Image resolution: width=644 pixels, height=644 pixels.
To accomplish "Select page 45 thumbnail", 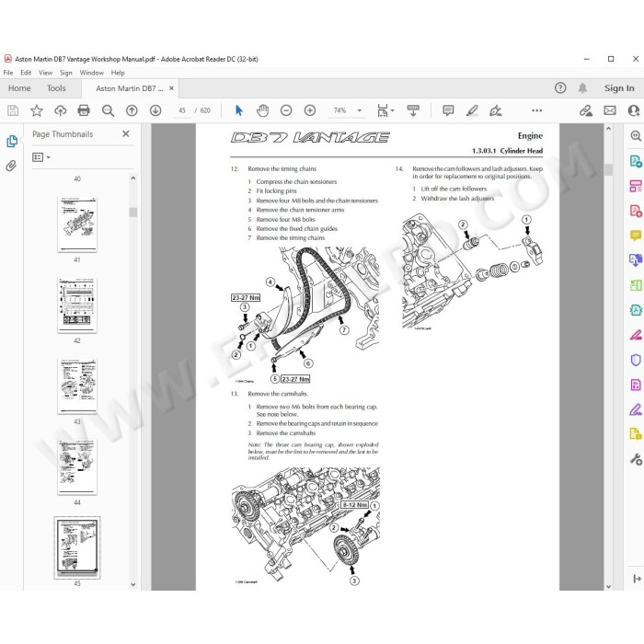I will coord(77,548).
